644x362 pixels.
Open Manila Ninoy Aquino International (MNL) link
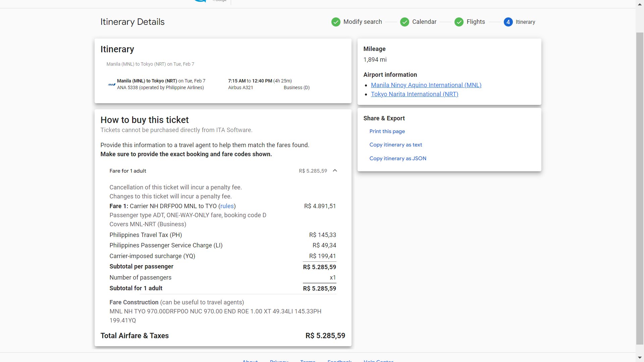click(426, 85)
